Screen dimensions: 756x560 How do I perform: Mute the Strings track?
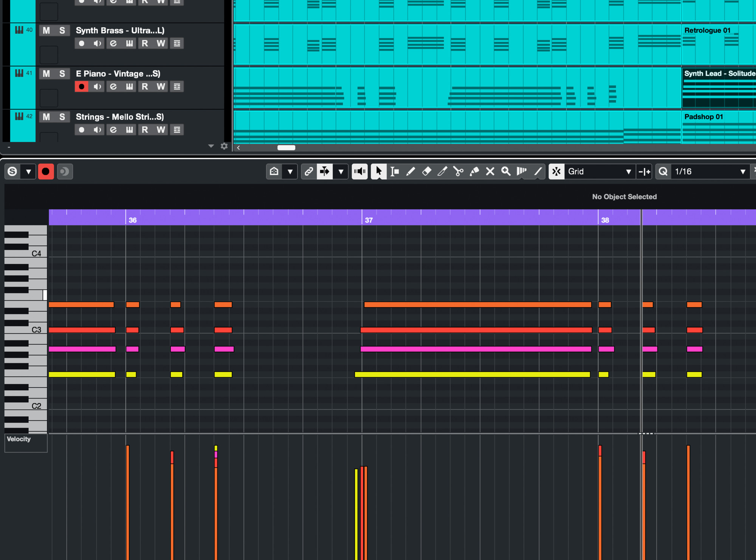[46, 117]
